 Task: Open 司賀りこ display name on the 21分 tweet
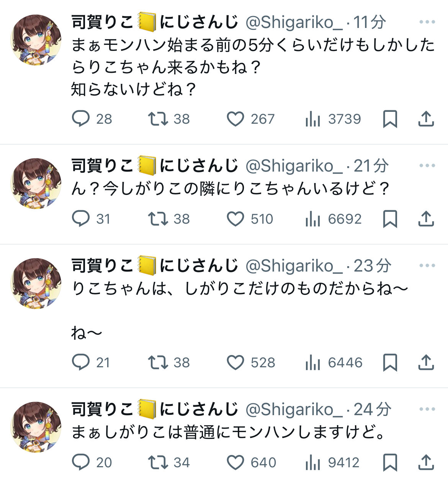(x=102, y=166)
